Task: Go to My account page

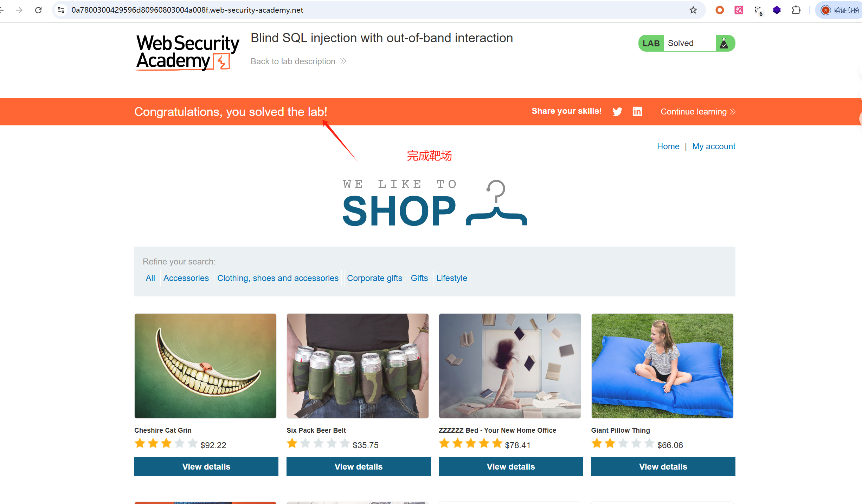Action: 714,146
